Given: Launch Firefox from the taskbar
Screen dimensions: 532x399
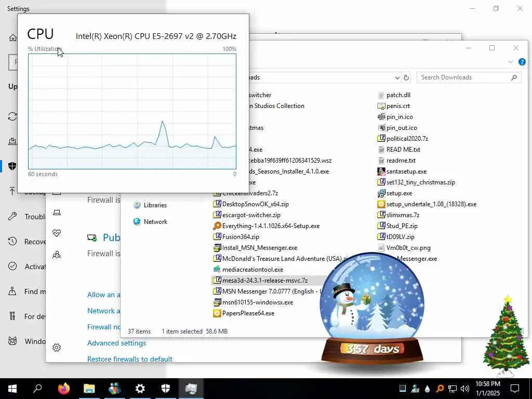Looking at the screenshot, I should tap(64, 389).
